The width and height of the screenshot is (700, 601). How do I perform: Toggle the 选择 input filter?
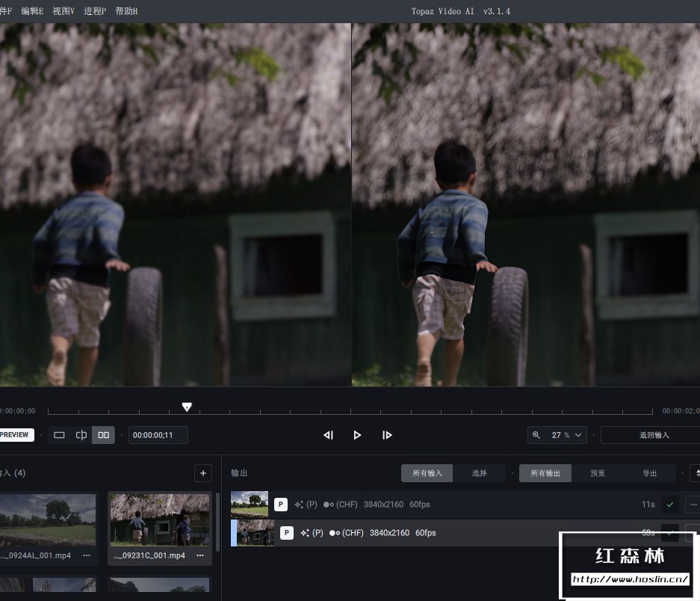pos(479,473)
